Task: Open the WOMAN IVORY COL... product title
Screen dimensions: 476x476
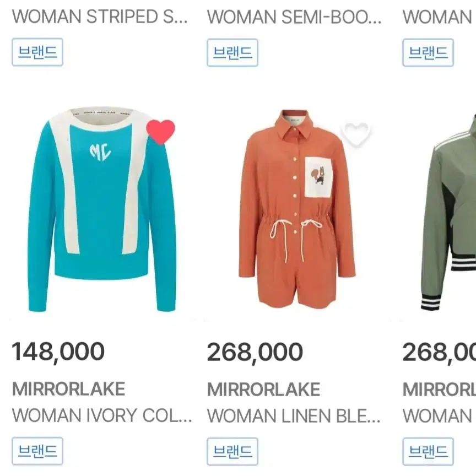Action: [102, 415]
